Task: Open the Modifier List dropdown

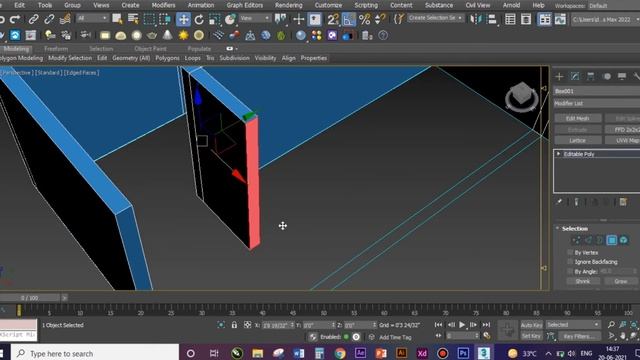Action: [x=597, y=104]
